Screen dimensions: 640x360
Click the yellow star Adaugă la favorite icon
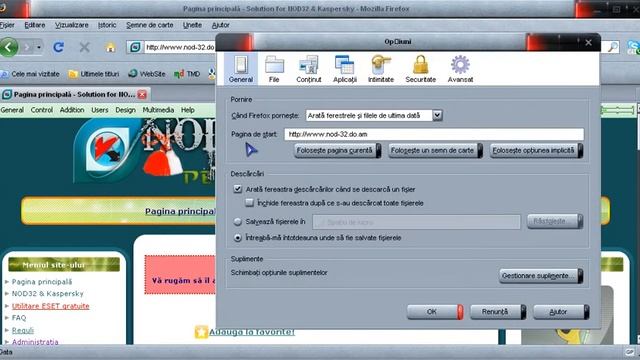click(x=201, y=332)
